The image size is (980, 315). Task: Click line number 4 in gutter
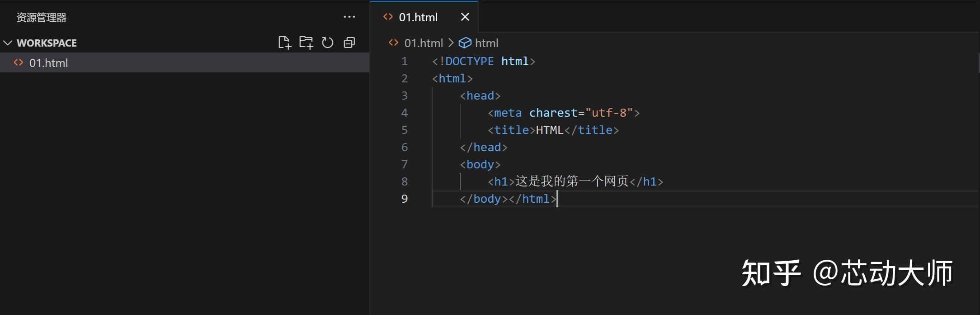(x=405, y=113)
